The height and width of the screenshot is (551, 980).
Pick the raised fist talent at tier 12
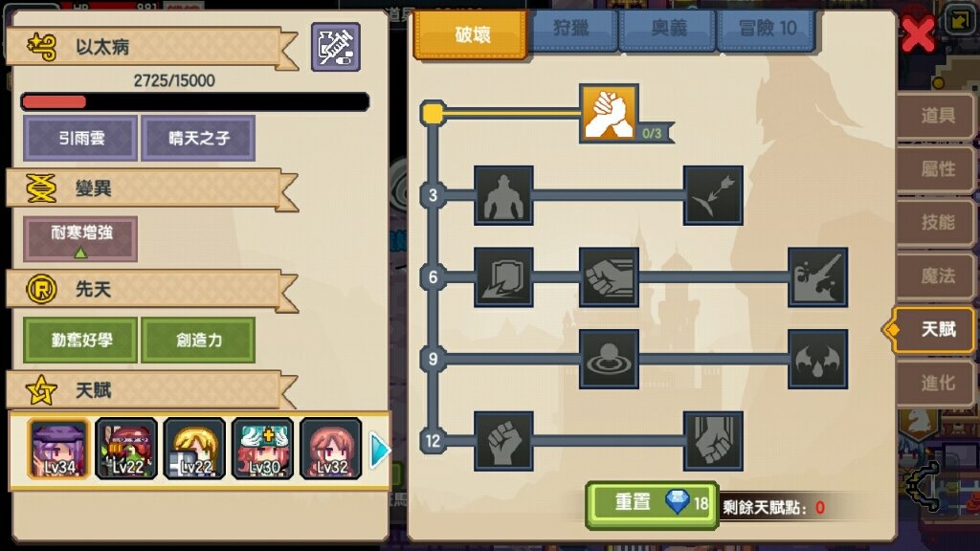503,441
